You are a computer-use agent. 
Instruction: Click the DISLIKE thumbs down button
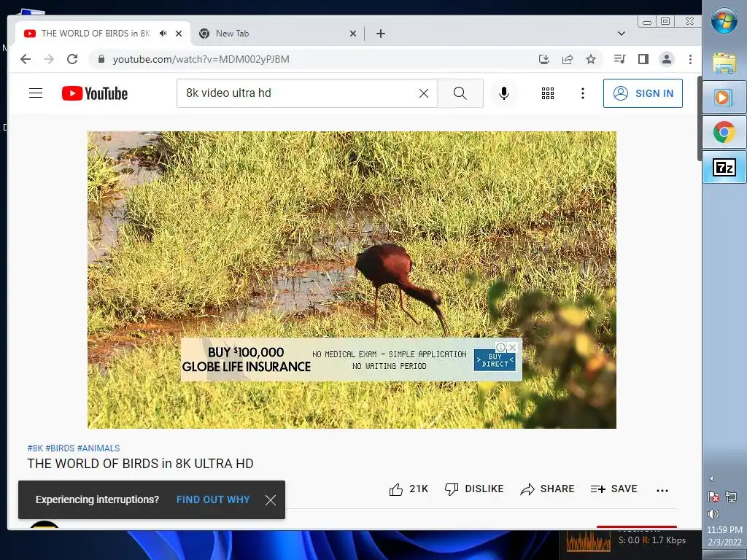[x=474, y=489]
